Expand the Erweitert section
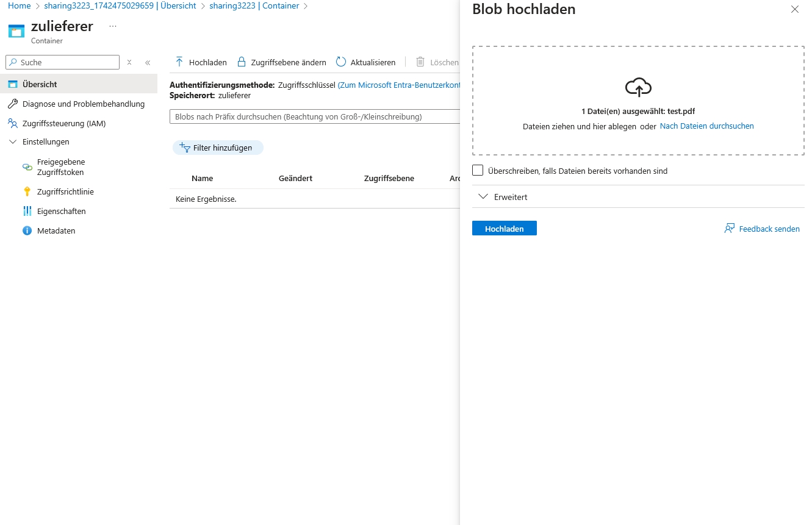 click(484, 197)
